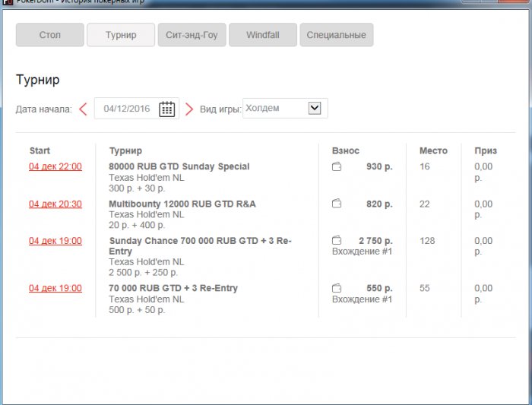532x405 pixels.
Task: Click Вхождение #1 under 550 р.
Action: pos(362,299)
